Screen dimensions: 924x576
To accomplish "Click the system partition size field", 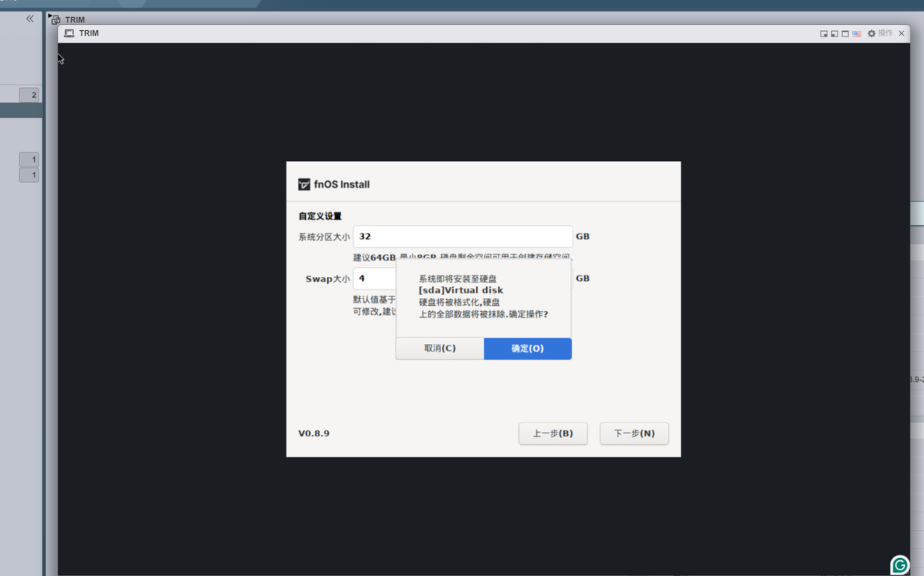I will [x=462, y=236].
